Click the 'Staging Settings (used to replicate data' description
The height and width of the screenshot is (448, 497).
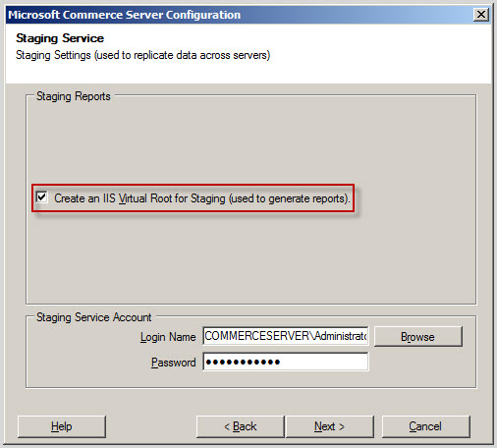pyautogui.click(x=143, y=55)
